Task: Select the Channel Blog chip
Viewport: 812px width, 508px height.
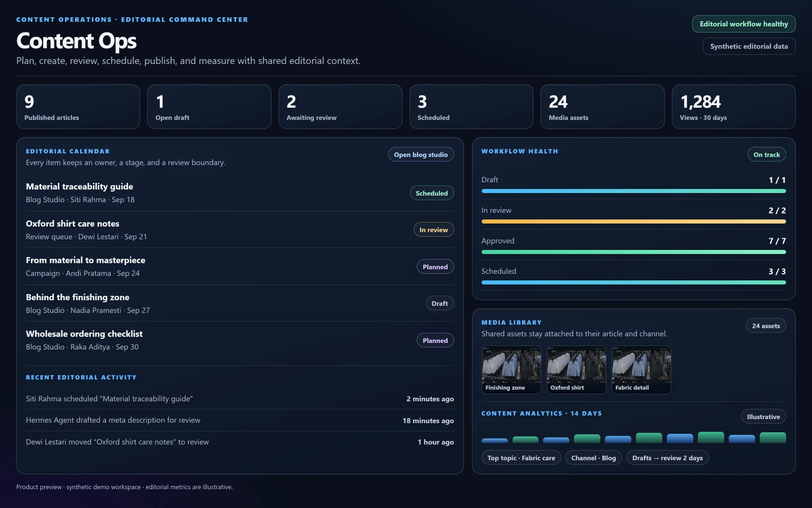Action: point(593,458)
